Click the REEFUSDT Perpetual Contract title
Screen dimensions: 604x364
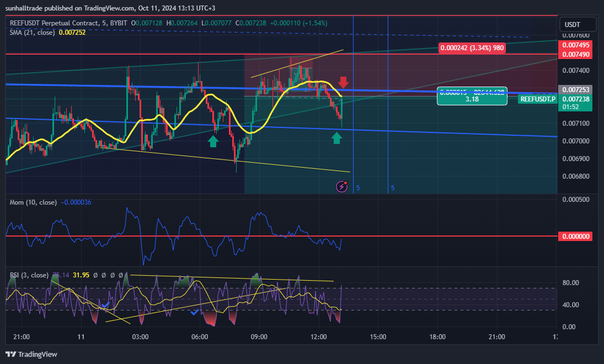pyautogui.click(x=68, y=23)
